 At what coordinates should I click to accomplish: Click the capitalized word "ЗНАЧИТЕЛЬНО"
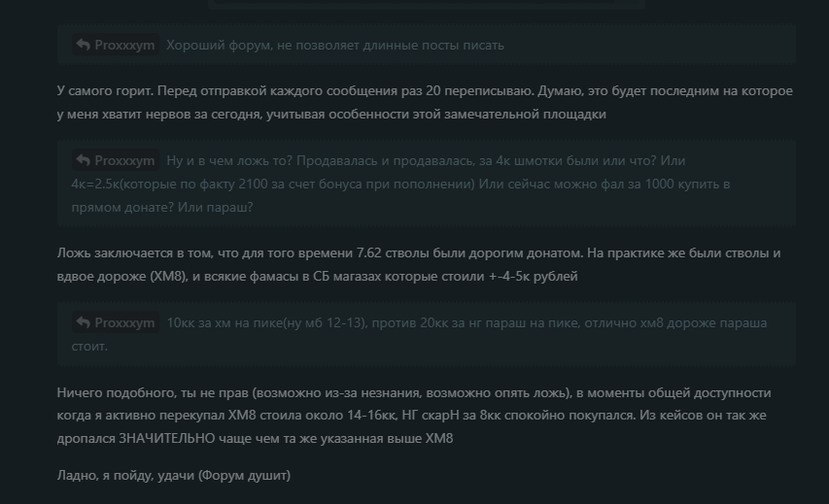166,439
